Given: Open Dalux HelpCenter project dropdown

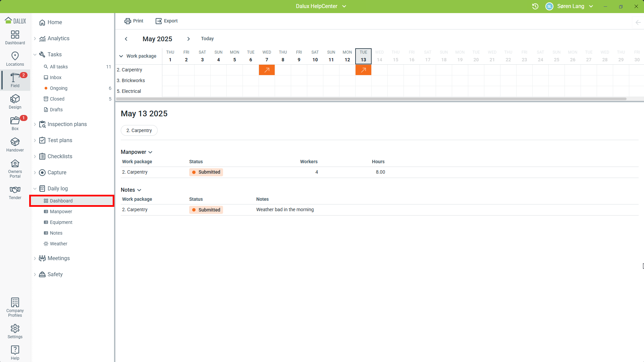Looking at the screenshot, I should pos(344,6).
